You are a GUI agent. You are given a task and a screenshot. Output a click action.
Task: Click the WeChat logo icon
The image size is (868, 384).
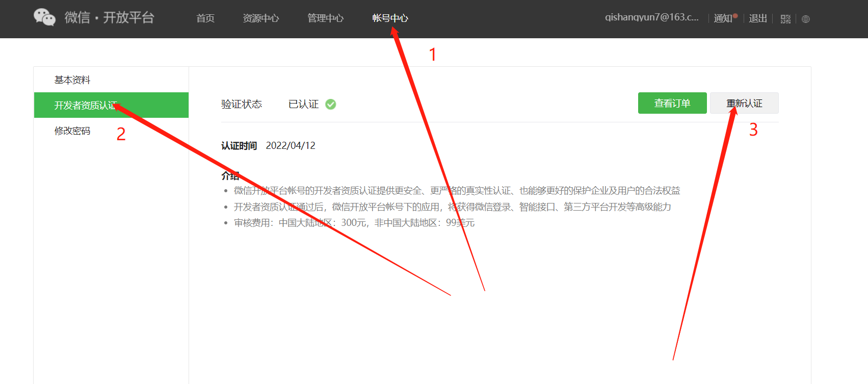[44, 17]
